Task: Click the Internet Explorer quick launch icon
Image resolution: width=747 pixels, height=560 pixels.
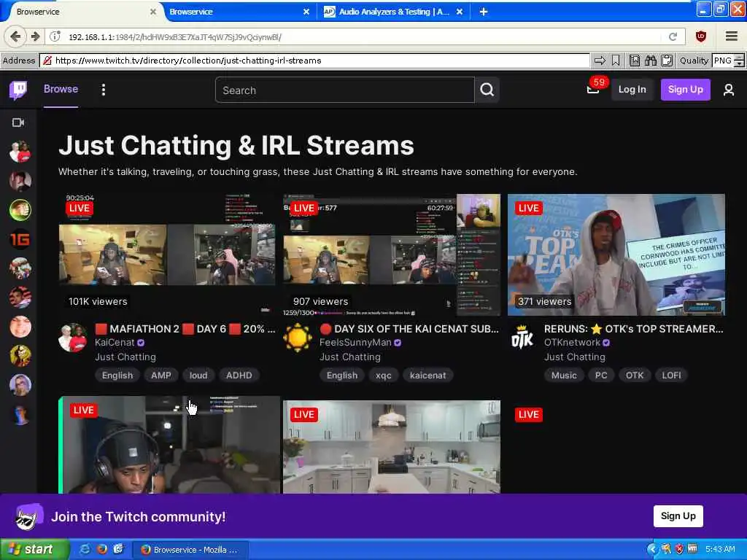Action: click(85, 549)
